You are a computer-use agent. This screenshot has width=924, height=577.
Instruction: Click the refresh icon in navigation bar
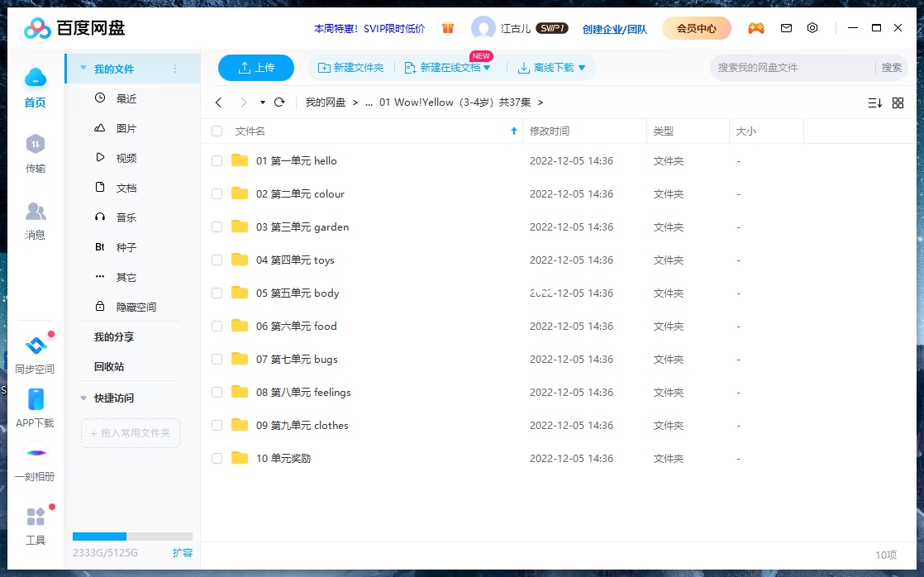(279, 102)
